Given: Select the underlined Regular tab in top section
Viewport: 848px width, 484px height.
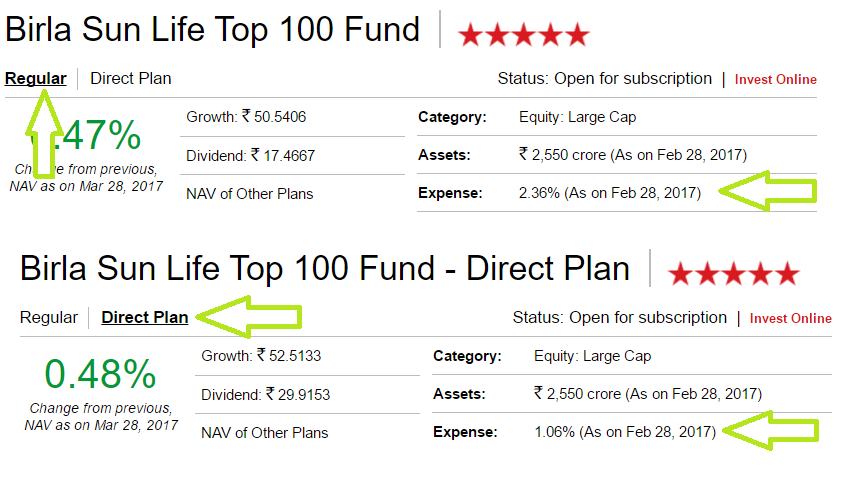Looking at the screenshot, I should coord(36,78).
